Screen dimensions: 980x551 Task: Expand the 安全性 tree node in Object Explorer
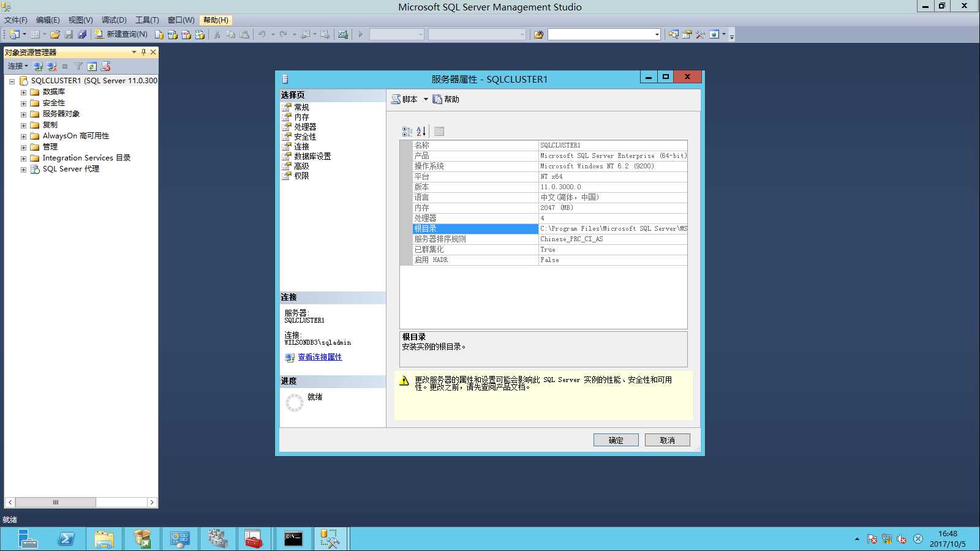point(23,103)
